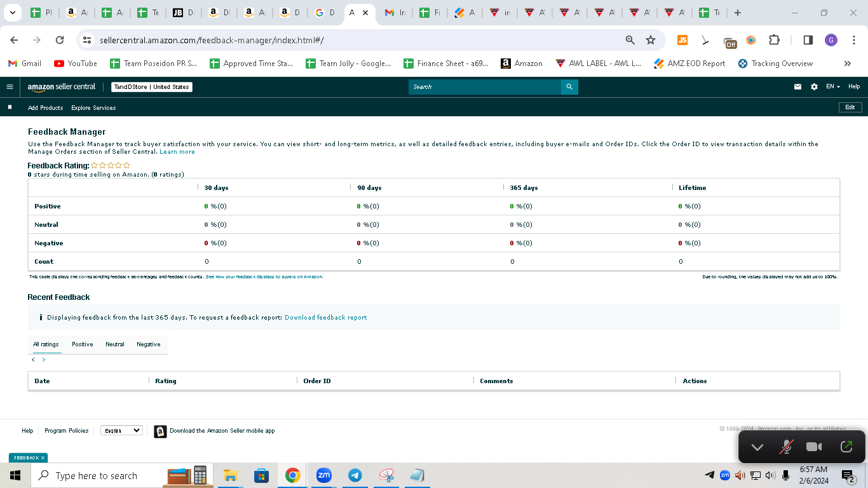Click the Help link in header
This screenshot has height=488, width=868.
coord(854,87)
